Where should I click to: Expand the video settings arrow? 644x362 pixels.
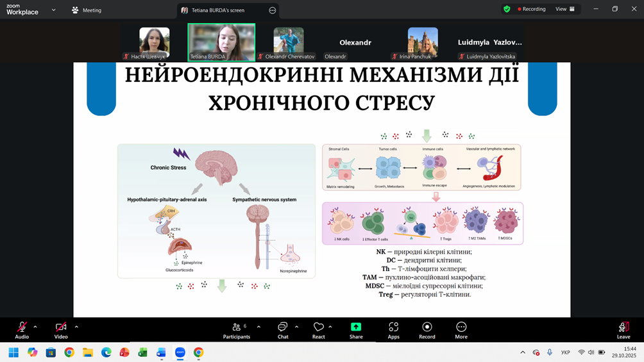(x=76, y=327)
